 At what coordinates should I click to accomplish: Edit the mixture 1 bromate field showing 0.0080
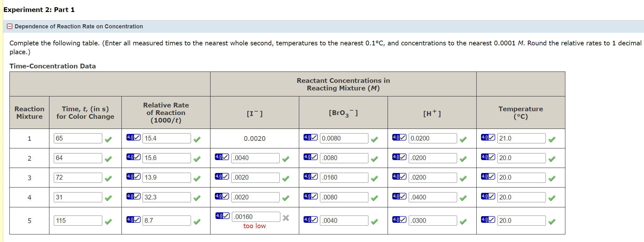(344, 138)
